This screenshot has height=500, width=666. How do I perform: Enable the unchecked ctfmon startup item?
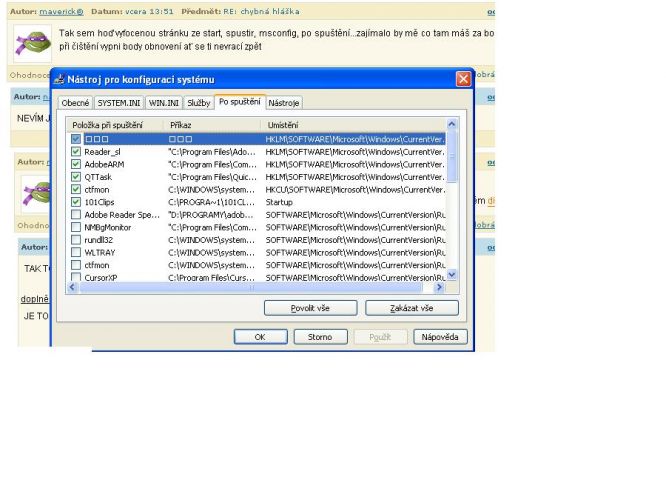pyautogui.click(x=76, y=265)
